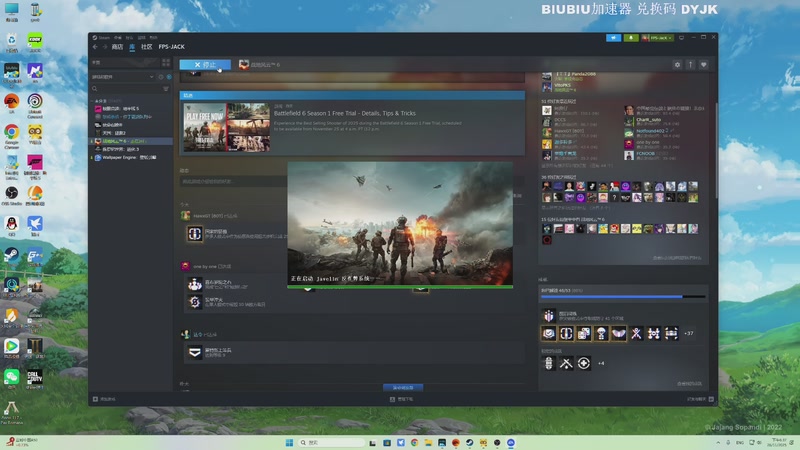This screenshot has width=800, height=450.
Task: Open the Ubisoft Connect desktop shortcut
Action: tap(35, 106)
